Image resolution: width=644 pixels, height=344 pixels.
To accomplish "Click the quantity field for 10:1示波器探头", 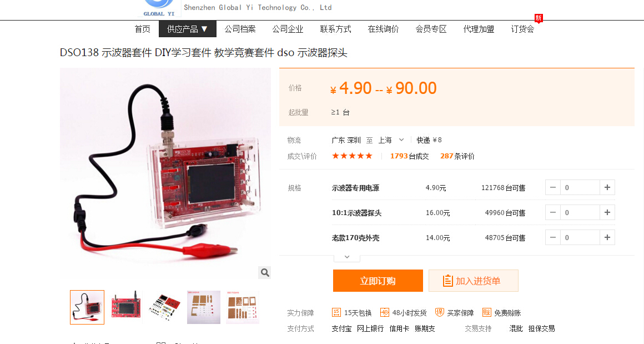I will tap(580, 212).
